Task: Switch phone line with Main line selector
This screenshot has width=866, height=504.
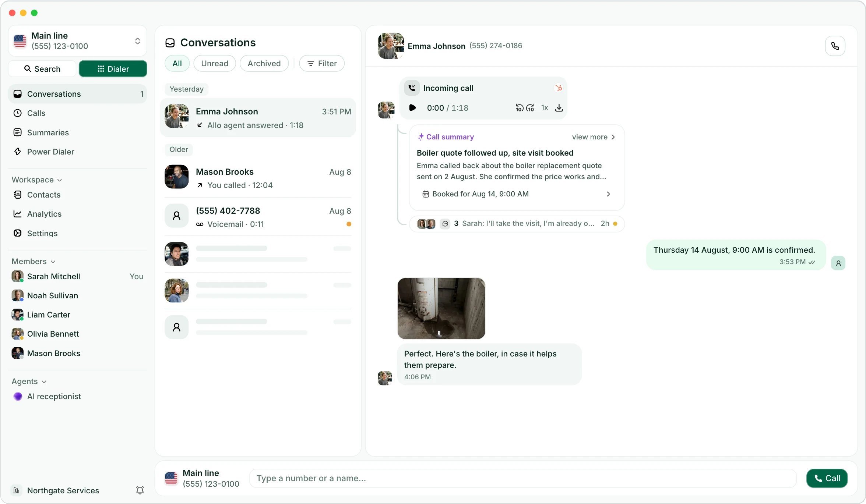Action: (x=78, y=41)
